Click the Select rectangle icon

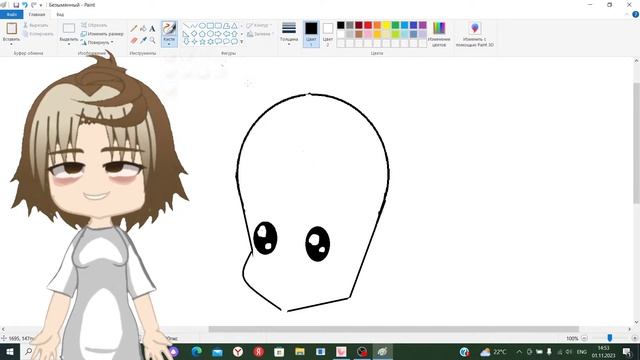(x=69, y=28)
